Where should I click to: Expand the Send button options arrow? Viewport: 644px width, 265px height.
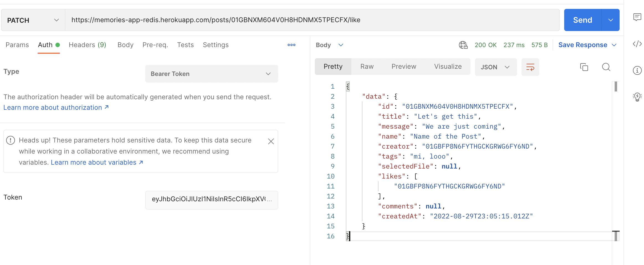(610, 20)
